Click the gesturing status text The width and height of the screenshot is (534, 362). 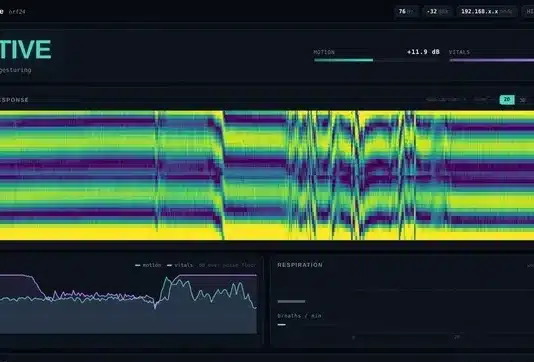(16, 70)
